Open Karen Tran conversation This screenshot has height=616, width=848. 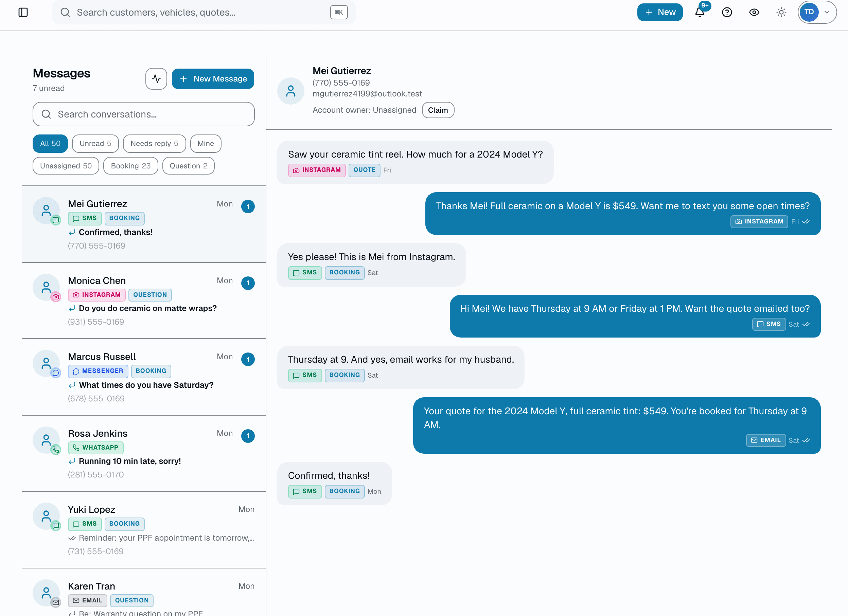click(x=144, y=593)
